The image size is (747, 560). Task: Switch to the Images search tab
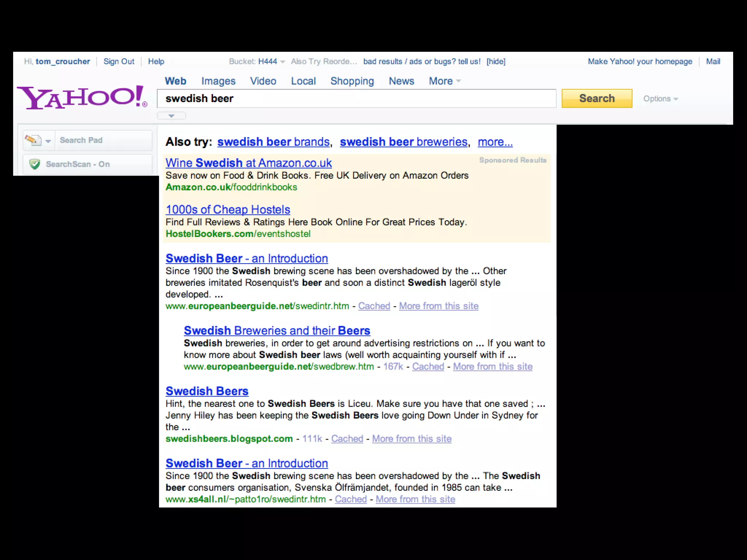coord(218,81)
